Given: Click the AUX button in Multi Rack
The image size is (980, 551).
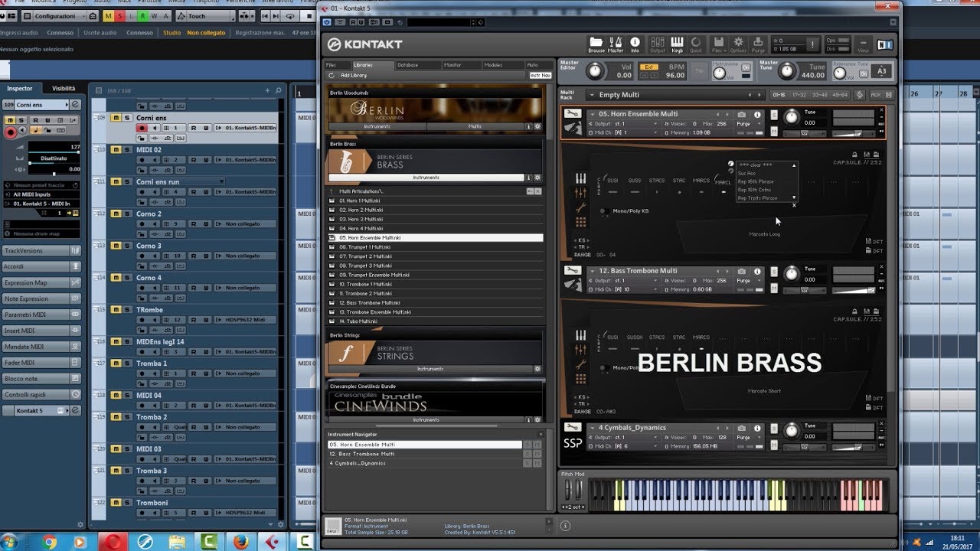Looking at the screenshot, I should 876,95.
